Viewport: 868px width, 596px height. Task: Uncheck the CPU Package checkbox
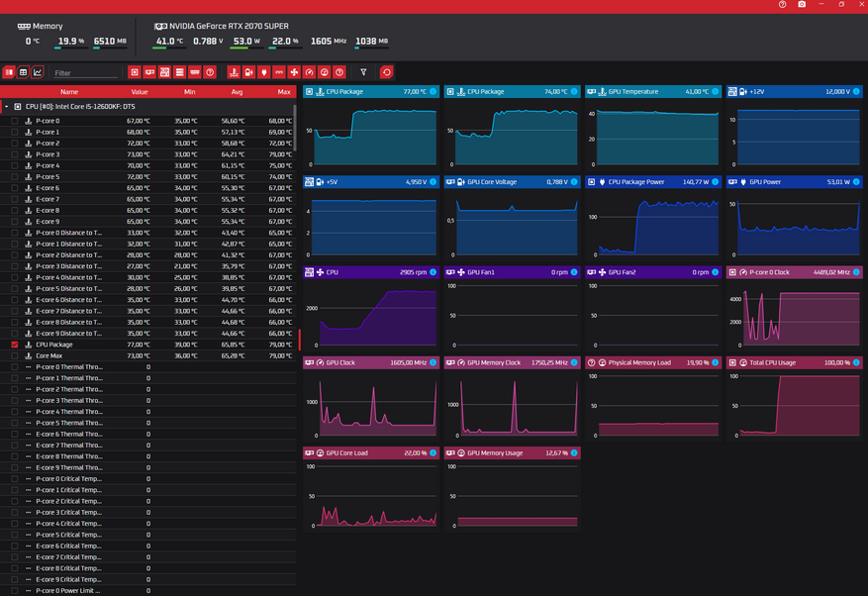pyautogui.click(x=15, y=345)
